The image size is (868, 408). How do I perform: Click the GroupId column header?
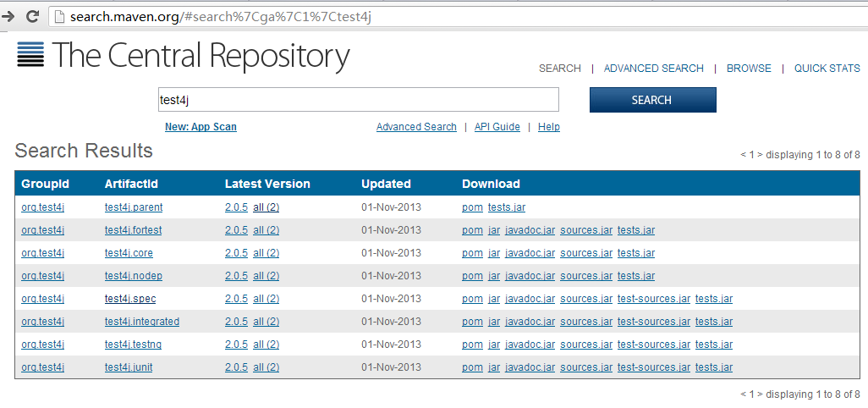(x=45, y=184)
